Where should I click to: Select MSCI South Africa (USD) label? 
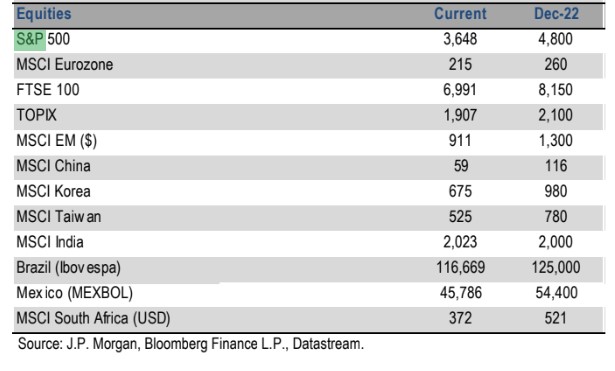(93, 318)
